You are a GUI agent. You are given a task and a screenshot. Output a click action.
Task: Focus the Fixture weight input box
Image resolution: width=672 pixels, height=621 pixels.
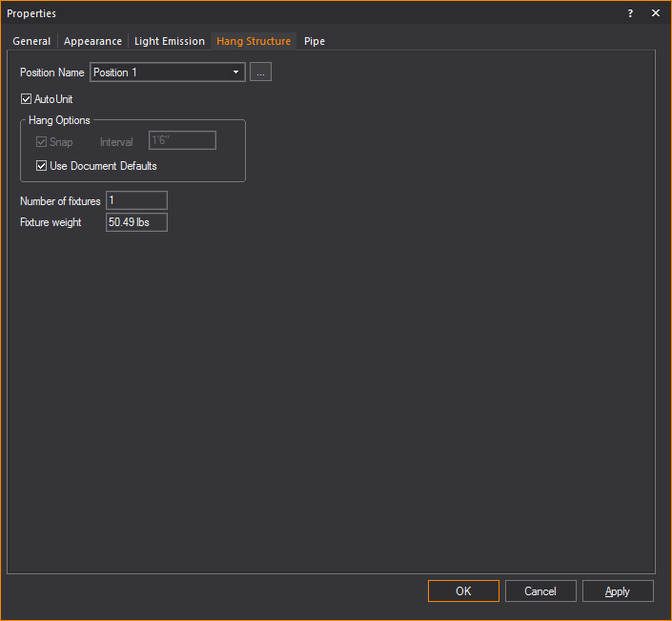(x=136, y=222)
